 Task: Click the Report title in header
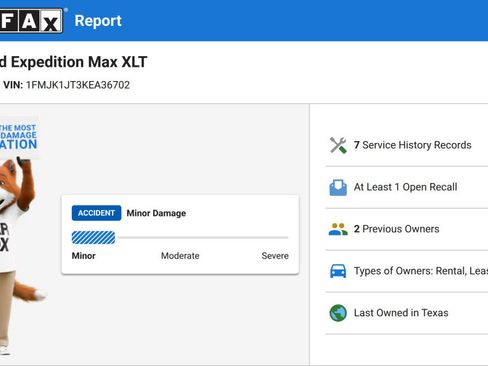pos(98,21)
